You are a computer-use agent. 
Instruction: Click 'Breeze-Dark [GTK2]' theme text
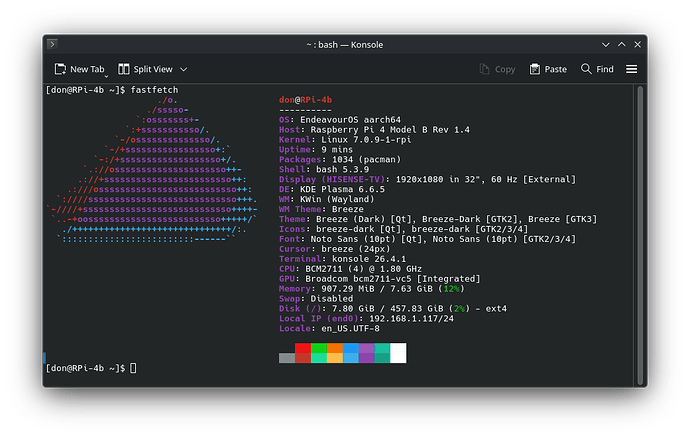click(x=470, y=219)
